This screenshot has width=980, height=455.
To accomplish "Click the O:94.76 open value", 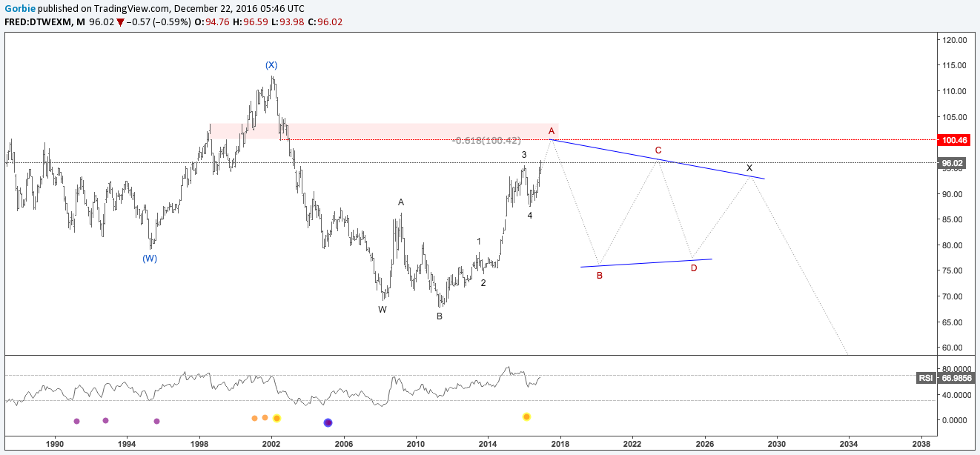I will point(211,21).
